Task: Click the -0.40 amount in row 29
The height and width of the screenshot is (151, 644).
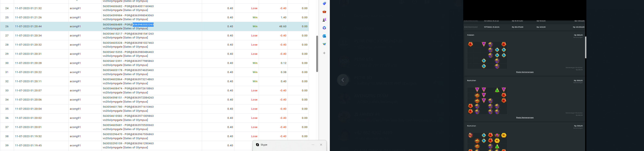Action: click(x=283, y=54)
